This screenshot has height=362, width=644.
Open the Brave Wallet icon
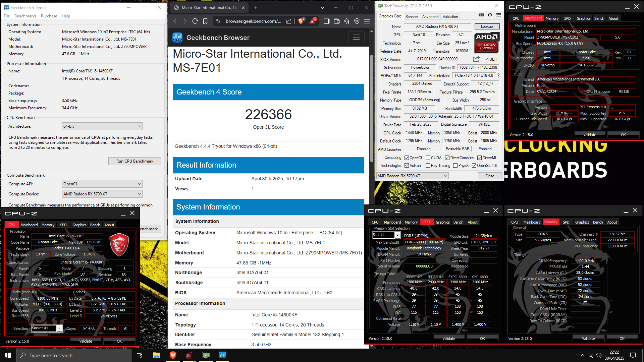pyautogui.click(x=337, y=21)
